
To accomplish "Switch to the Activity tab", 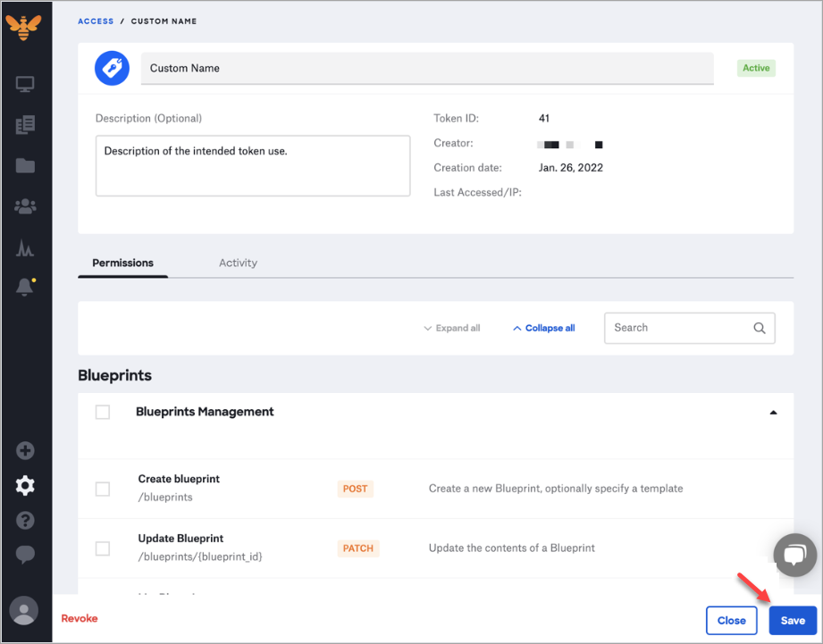I will [237, 263].
